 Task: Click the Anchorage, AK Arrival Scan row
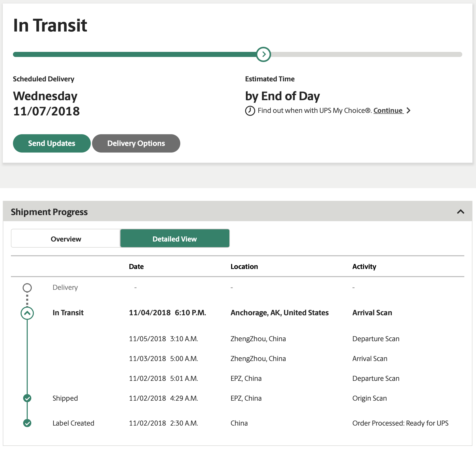[279, 313]
